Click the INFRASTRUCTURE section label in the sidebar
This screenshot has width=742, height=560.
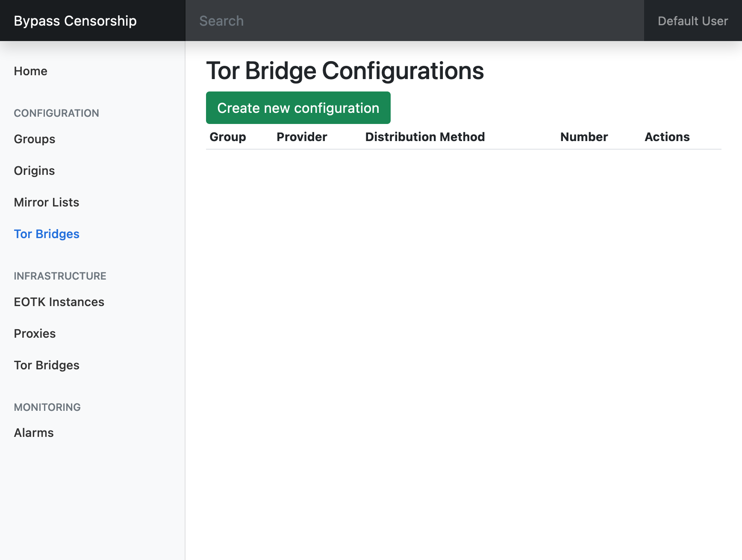[x=60, y=276]
